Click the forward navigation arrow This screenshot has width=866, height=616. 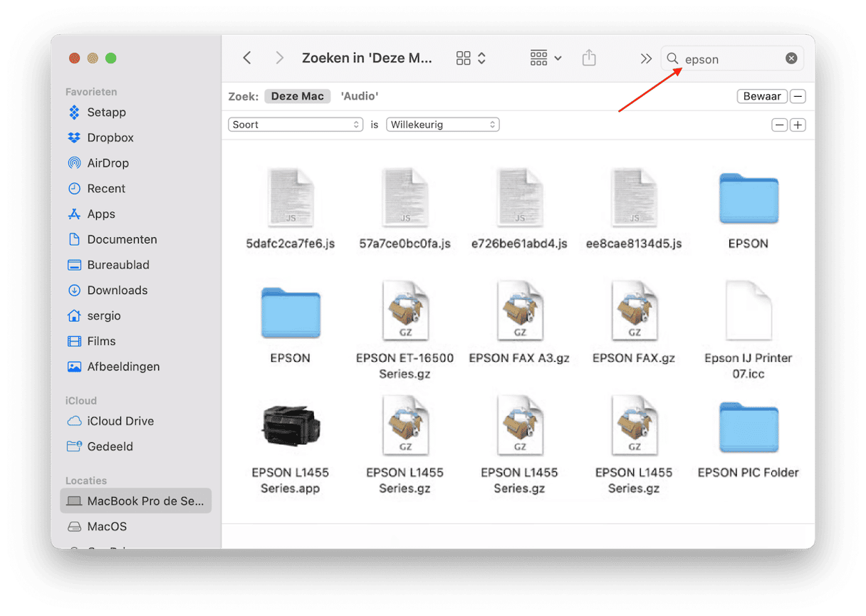(x=280, y=58)
